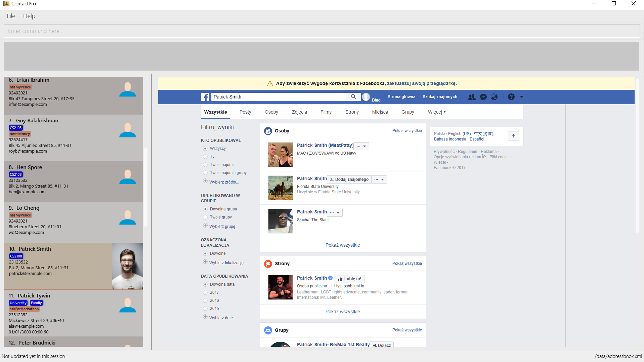The height and width of the screenshot is (362, 644).
Task: Open the Facebook account menu arrow
Action: coord(522,97)
